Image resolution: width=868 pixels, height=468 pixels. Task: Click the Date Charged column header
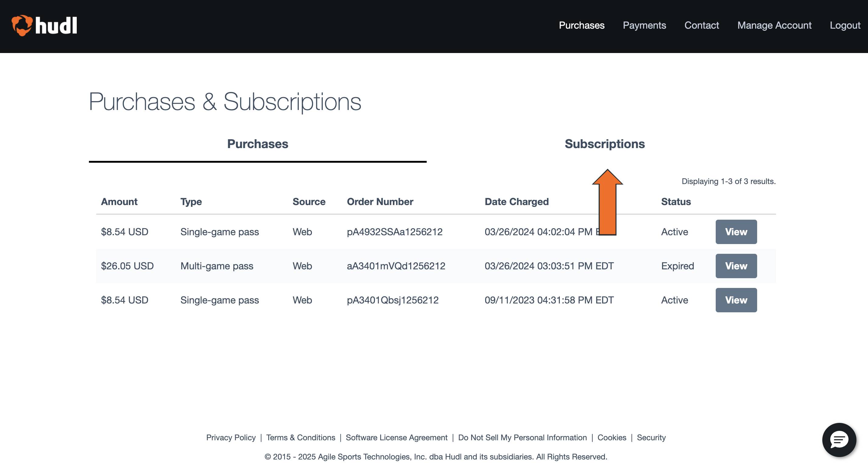point(517,202)
